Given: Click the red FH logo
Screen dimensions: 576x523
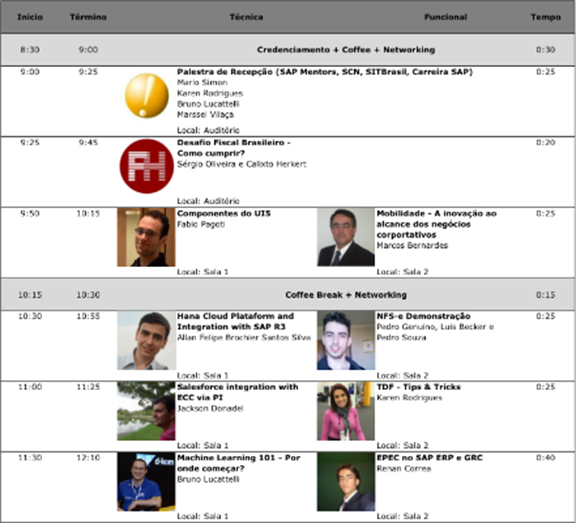Looking at the screenshot, I should [x=147, y=166].
